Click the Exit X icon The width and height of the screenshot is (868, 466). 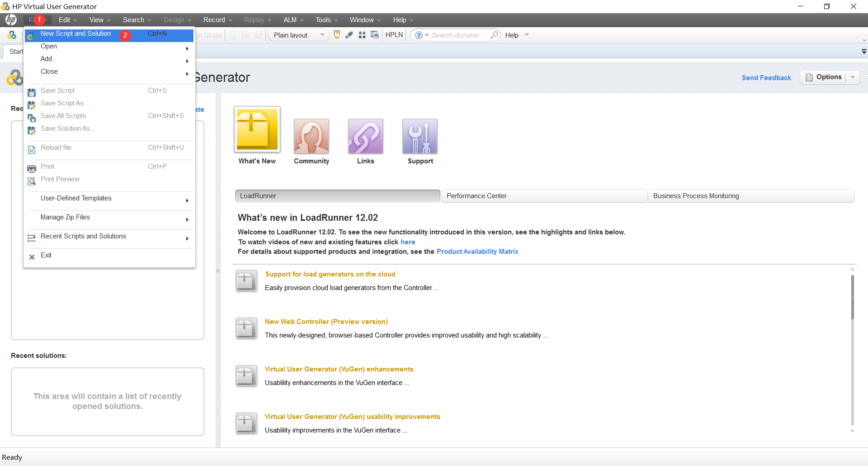coord(32,257)
